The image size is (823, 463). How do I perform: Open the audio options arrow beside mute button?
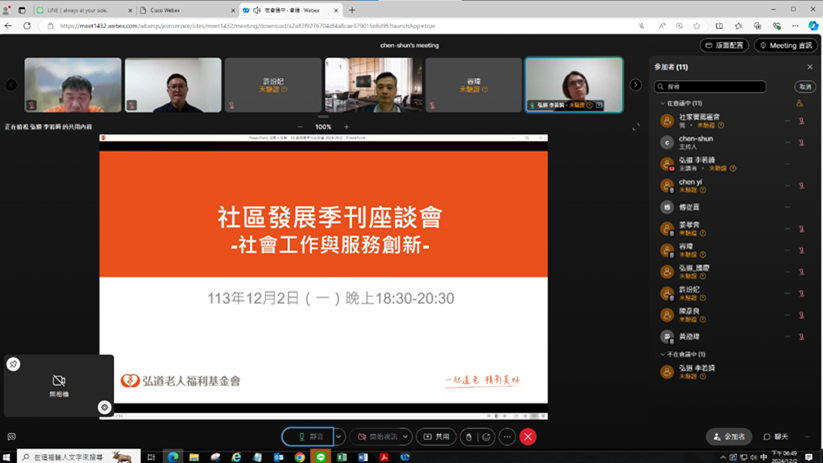(339, 437)
